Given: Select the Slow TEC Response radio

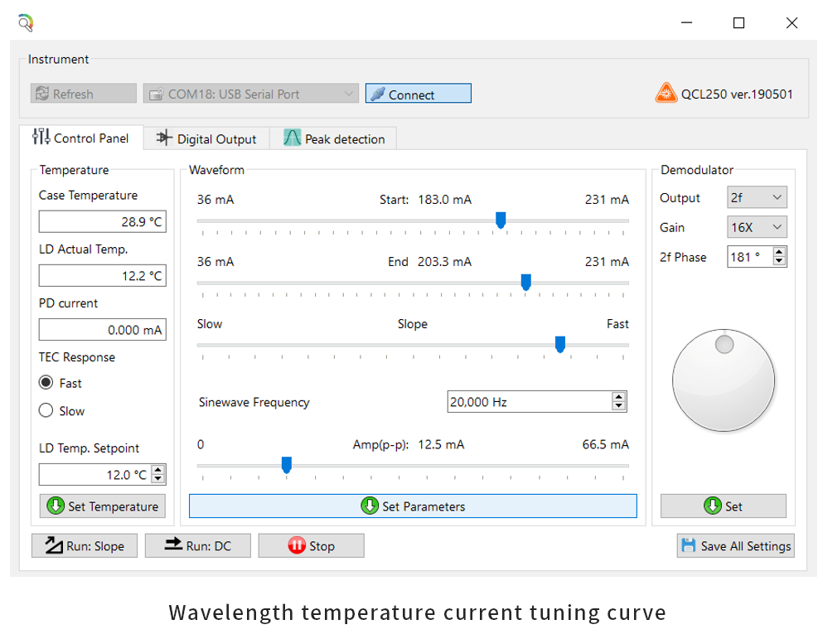Looking at the screenshot, I should (x=46, y=411).
